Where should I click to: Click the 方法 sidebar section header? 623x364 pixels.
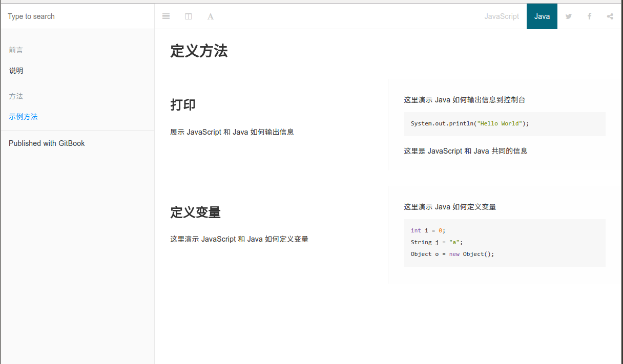click(x=16, y=96)
